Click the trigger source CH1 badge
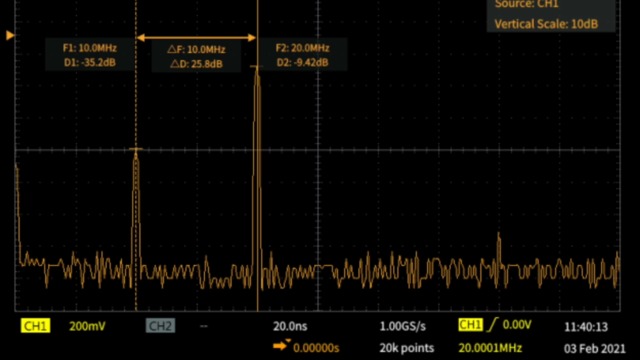The width and height of the screenshot is (640, 360). pos(470,324)
